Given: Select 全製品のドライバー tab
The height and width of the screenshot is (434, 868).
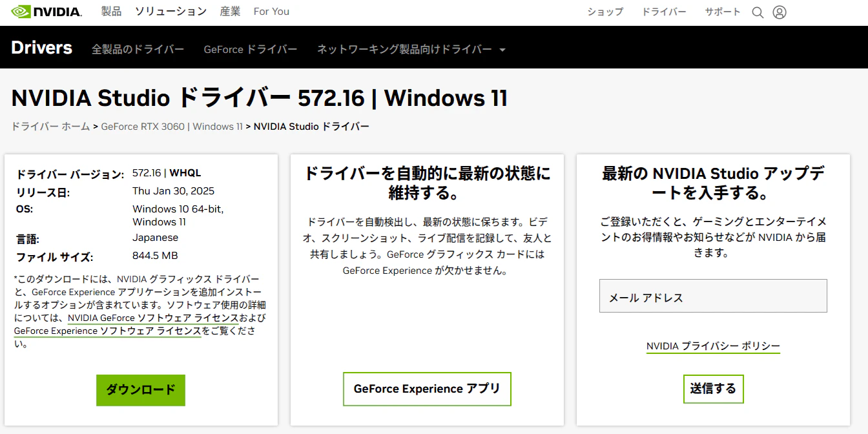Looking at the screenshot, I should [x=138, y=49].
